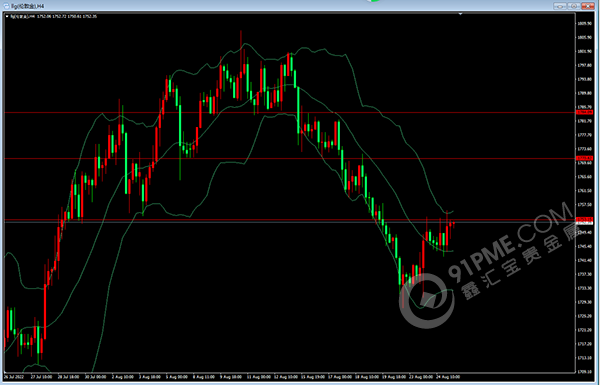
Task: Click middle red line's price tag
Action: coord(585,158)
